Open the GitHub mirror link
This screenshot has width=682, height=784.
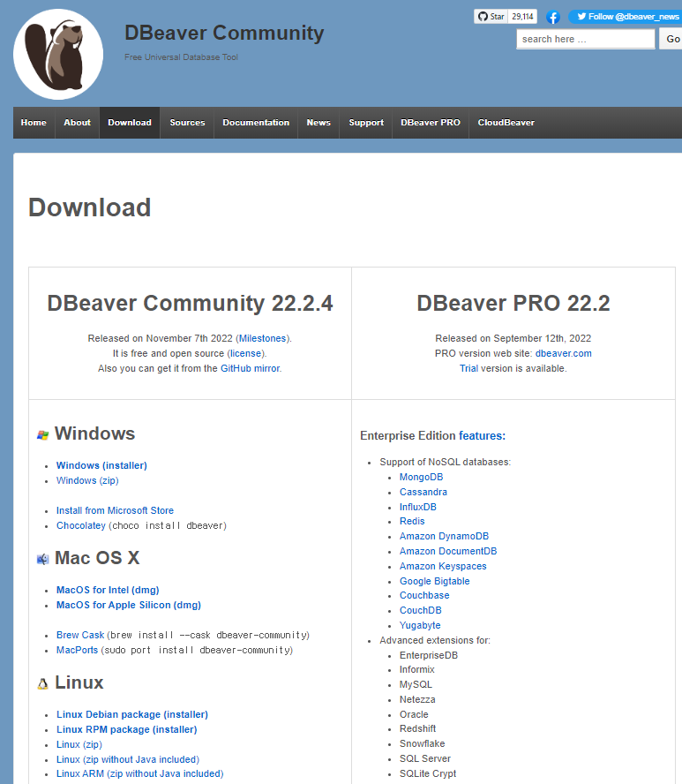tap(250, 368)
